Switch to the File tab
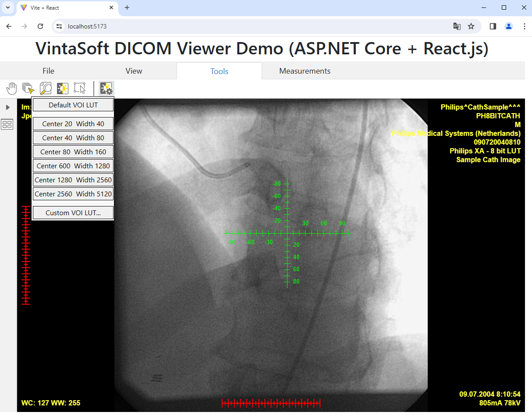 tap(48, 71)
